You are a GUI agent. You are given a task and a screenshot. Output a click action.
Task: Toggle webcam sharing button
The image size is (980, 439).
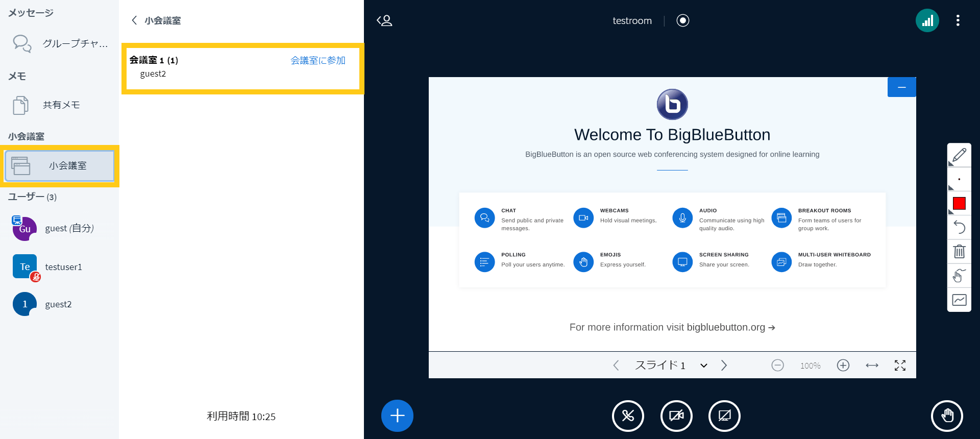676,416
